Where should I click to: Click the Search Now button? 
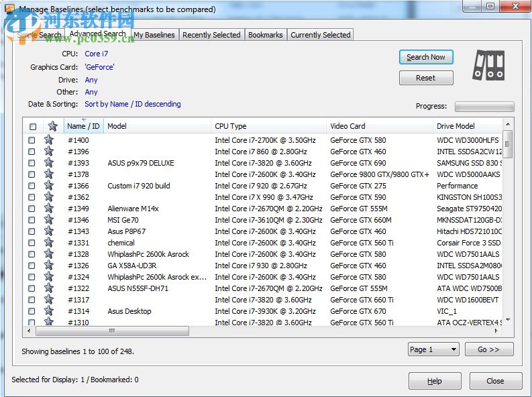coord(426,57)
